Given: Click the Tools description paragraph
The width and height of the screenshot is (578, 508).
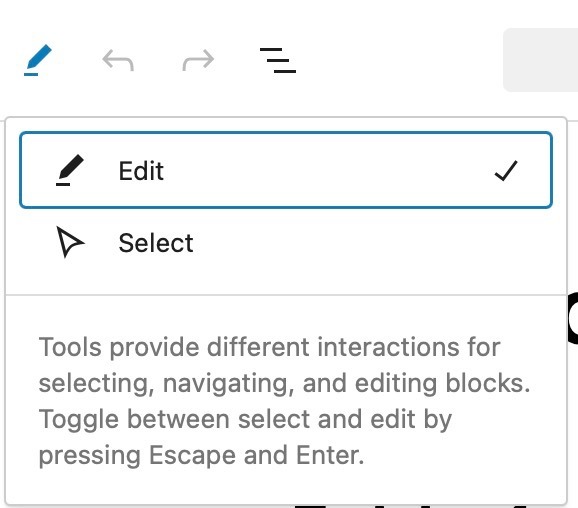Looking at the screenshot, I should click(x=284, y=401).
